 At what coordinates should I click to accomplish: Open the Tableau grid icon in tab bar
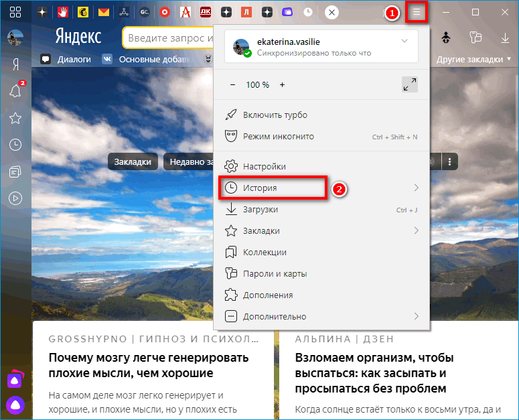[x=15, y=12]
